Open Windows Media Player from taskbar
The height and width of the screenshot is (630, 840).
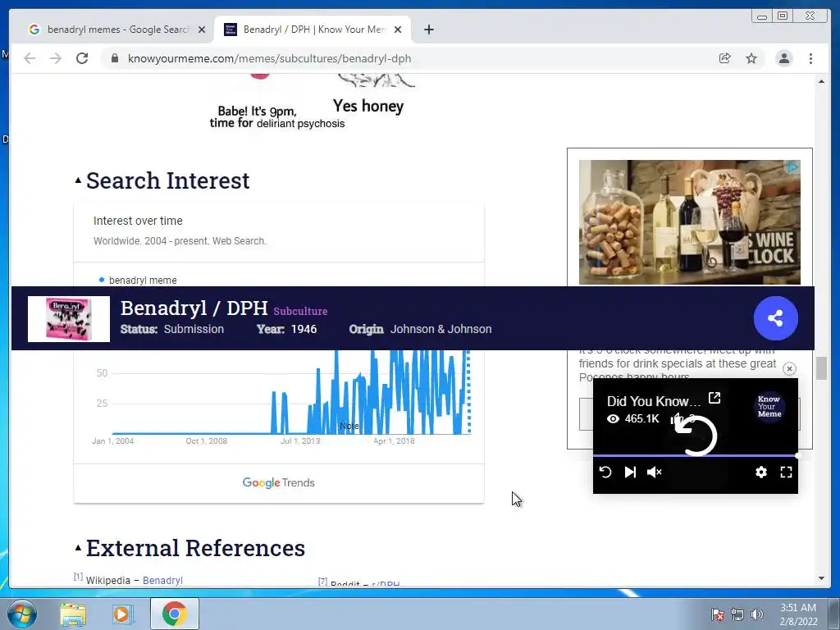click(123, 614)
